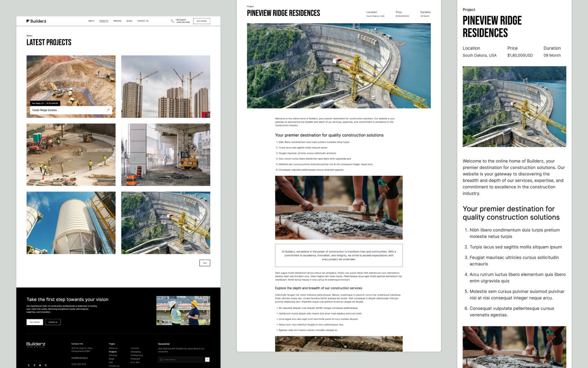Visit the Changelog page from footer
588x368 pixels.
[136, 352]
